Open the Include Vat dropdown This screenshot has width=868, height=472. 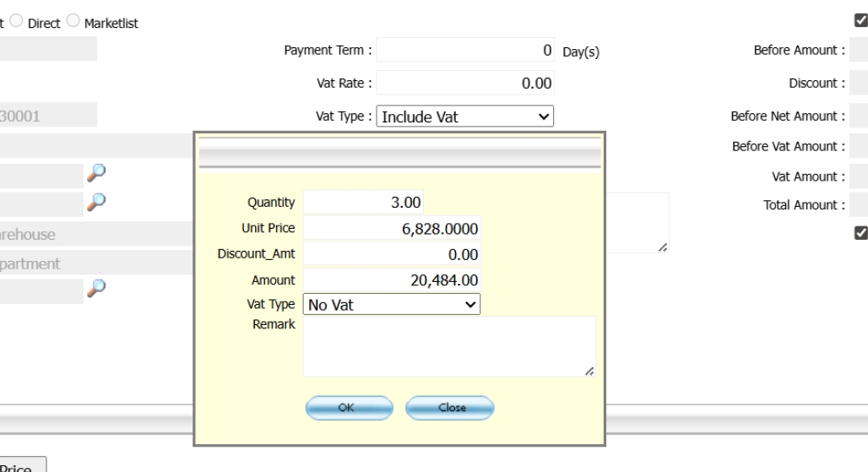coord(464,117)
